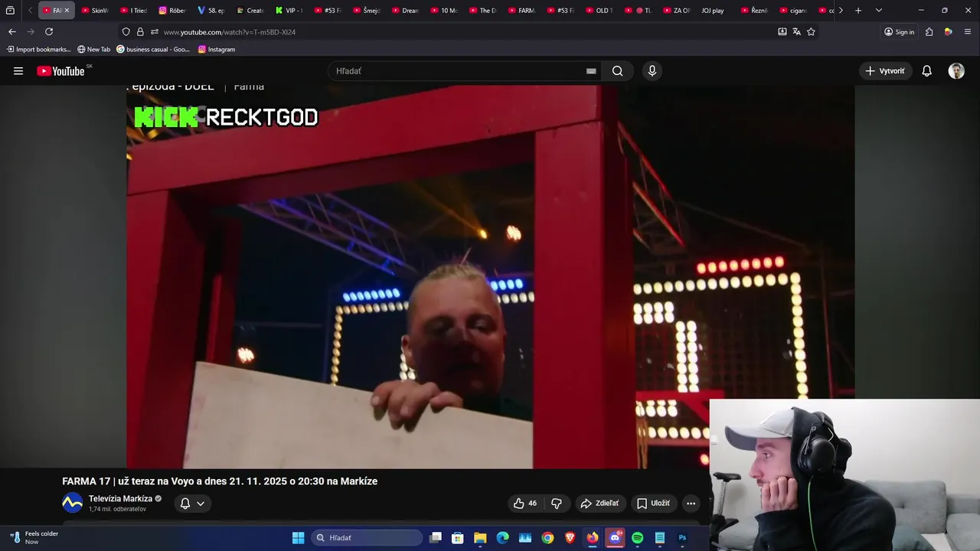Reload the page in the browser
This screenshot has width=980, height=551.
click(49, 31)
